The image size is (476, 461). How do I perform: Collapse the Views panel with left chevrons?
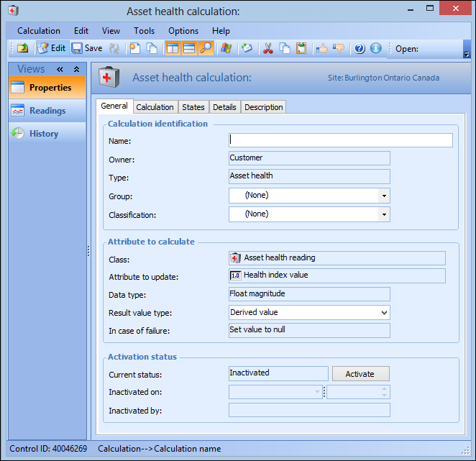coord(61,69)
